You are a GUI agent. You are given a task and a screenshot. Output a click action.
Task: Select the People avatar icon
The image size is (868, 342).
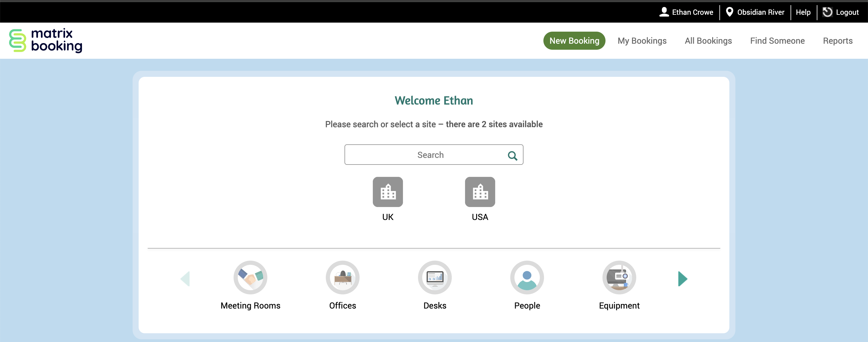(x=527, y=277)
